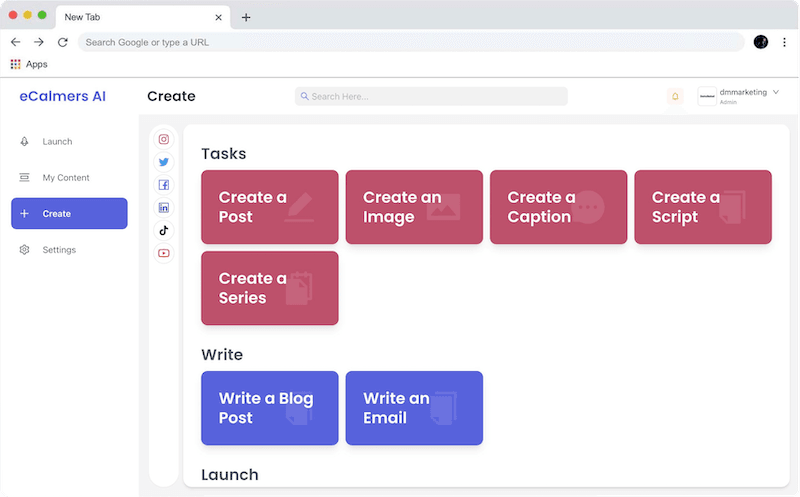Image resolution: width=800 pixels, height=497 pixels.
Task: Select the Twitter platform icon
Action: tap(164, 162)
